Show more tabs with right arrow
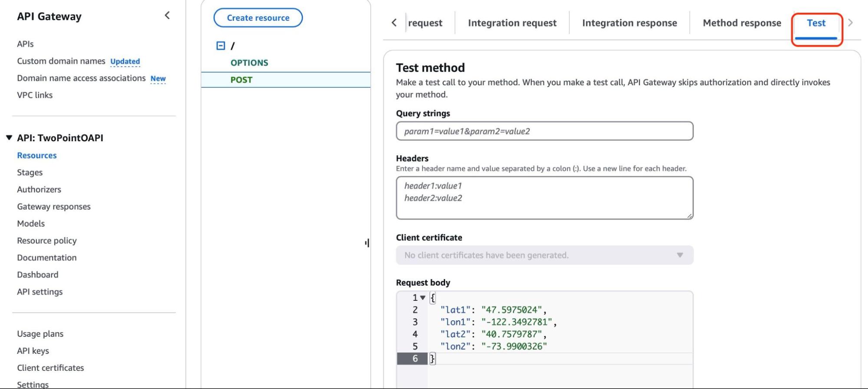 [x=850, y=23]
